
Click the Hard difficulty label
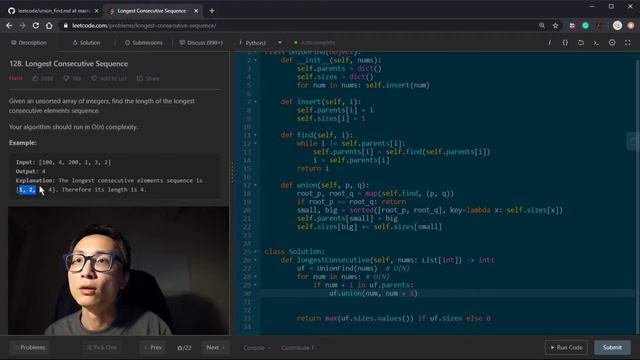(x=16, y=78)
